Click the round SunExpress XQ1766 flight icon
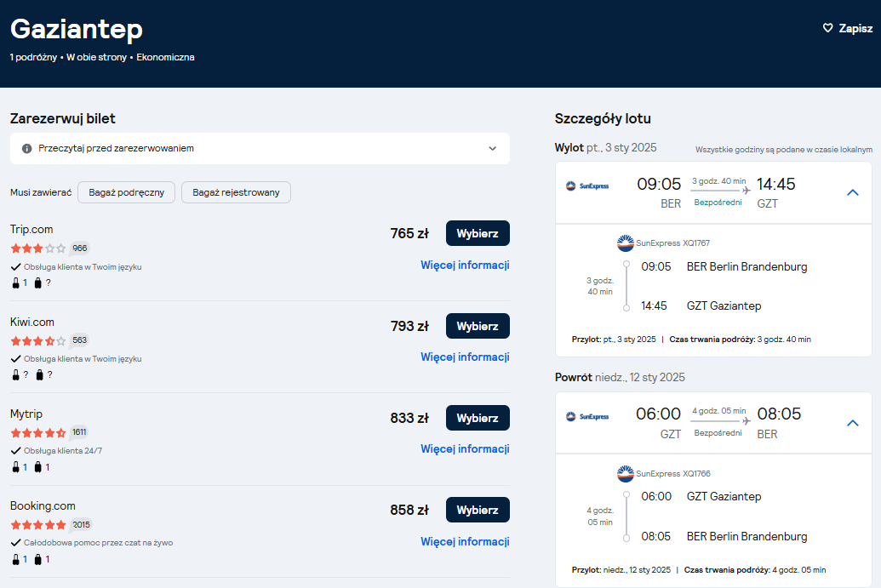 click(x=626, y=474)
